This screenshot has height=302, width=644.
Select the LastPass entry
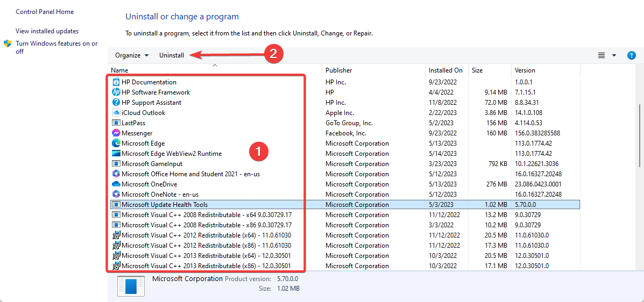tap(344, 123)
